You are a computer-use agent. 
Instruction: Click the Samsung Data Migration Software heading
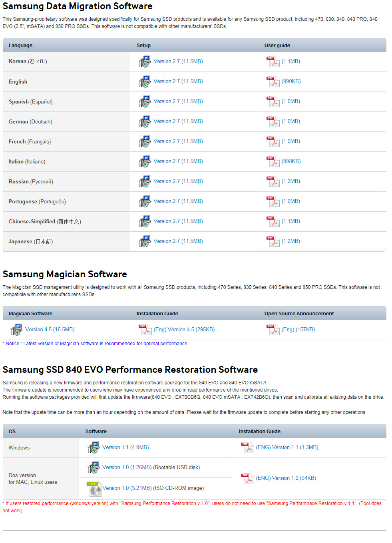[x=78, y=6]
